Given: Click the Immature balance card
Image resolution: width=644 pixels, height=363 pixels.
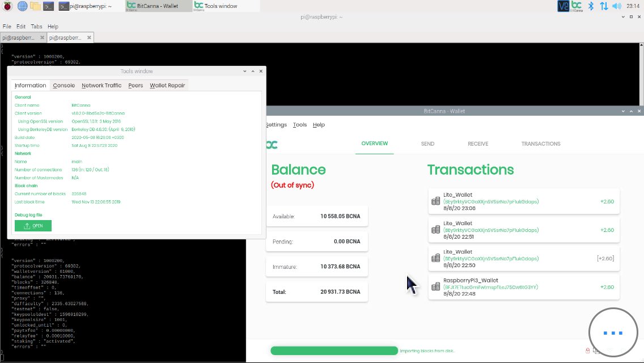Looking at the screenshot, I should (x=317, y=267).
